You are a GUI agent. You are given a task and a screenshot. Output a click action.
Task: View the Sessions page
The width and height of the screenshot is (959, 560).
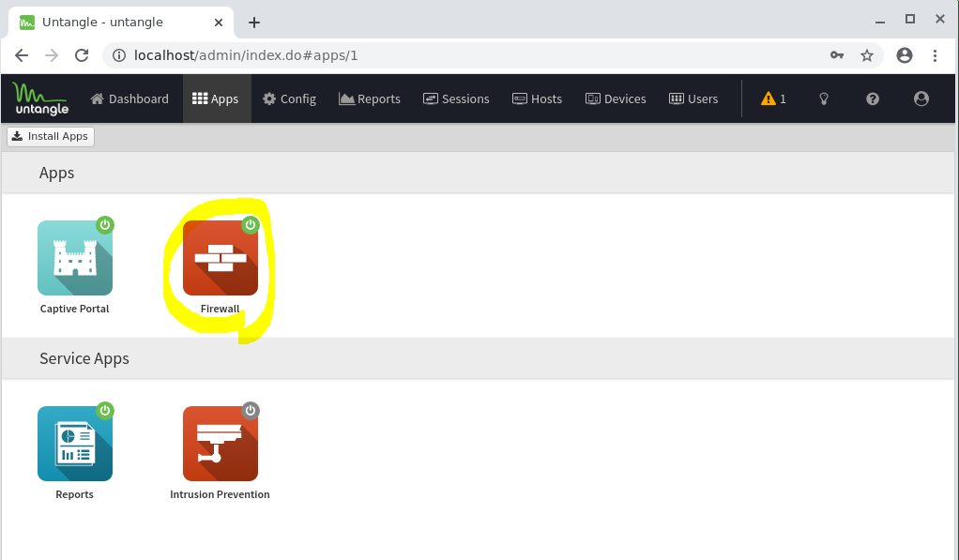[x=456, y=98]
